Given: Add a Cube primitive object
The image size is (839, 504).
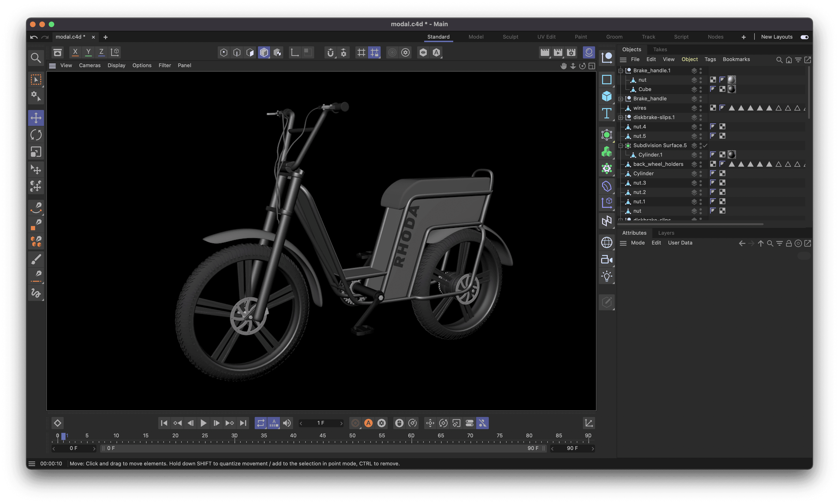Looking at the screenshot, I should [x=607, y=96].
